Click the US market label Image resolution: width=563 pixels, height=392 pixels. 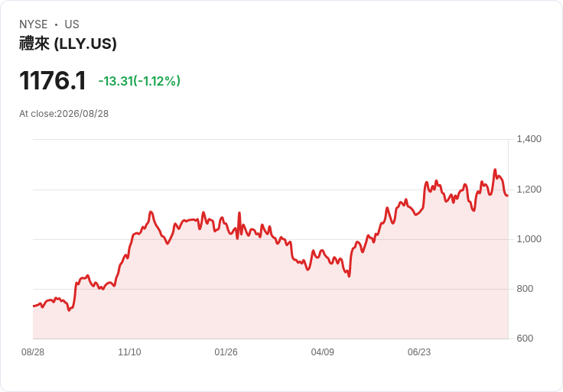[72, 24]
